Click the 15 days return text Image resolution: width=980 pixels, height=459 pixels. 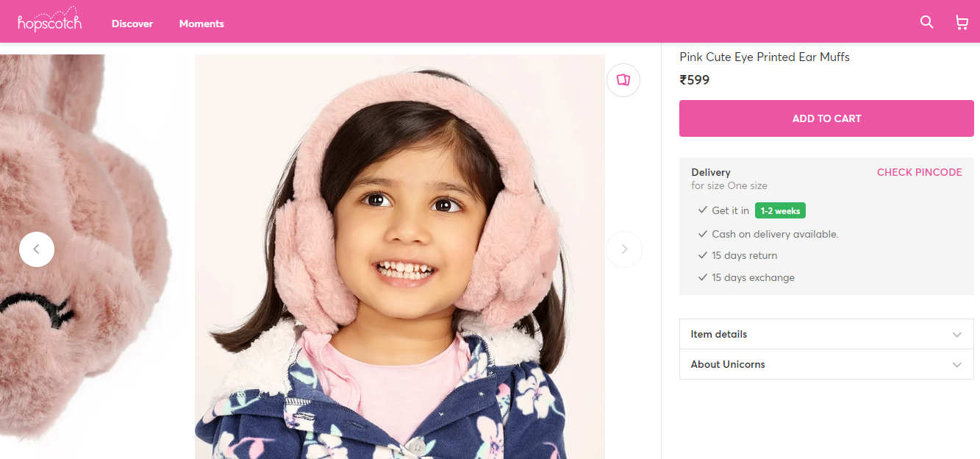[744, 255]
